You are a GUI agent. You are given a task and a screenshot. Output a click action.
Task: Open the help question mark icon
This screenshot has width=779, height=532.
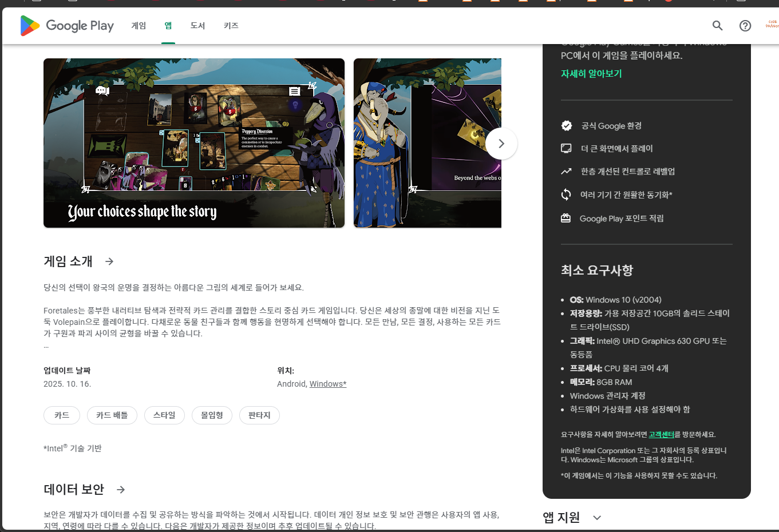tap(745, 26)
